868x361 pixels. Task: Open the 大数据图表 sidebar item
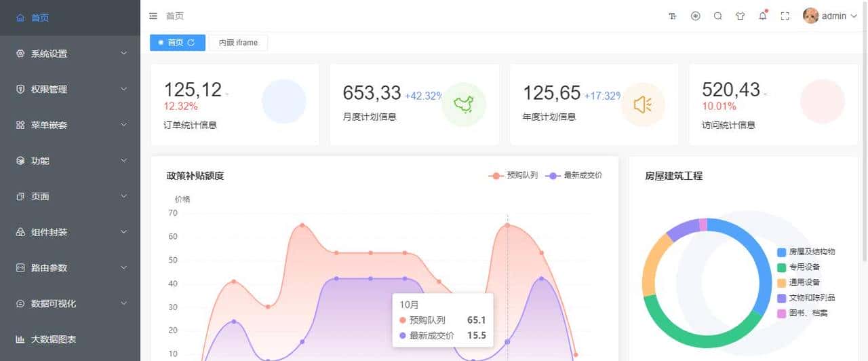click(70, 339)
